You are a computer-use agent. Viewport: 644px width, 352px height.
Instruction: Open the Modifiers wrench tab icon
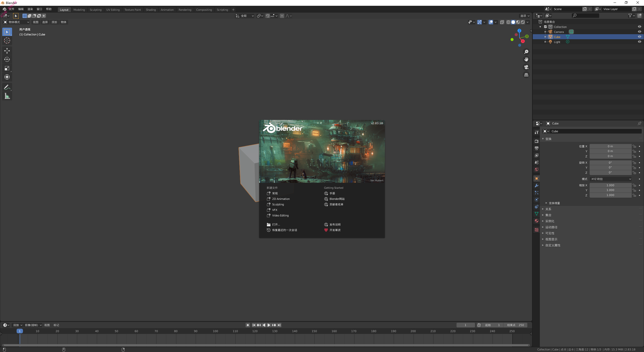tap(537, 186)
